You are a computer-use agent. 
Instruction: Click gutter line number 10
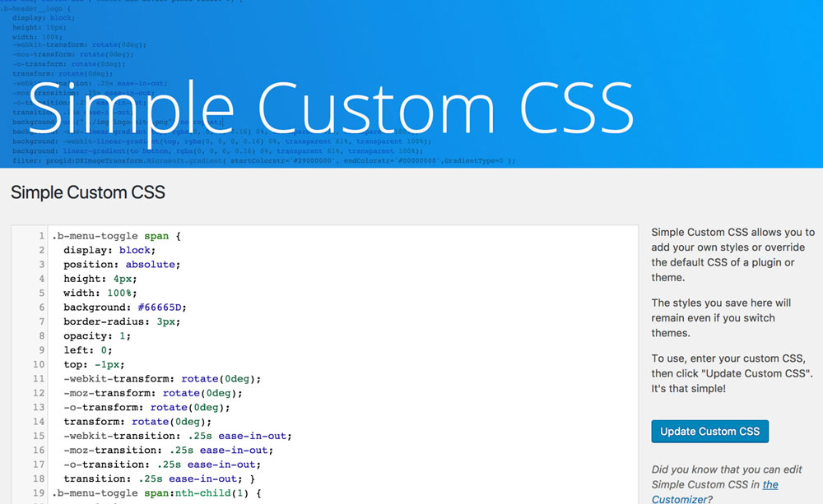pos(39,364)
